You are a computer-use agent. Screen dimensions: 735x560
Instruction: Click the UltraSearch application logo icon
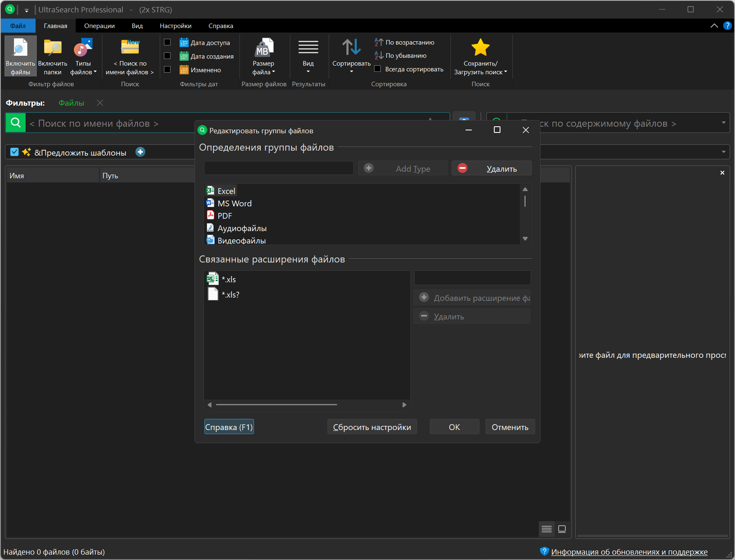click(10, 9)
